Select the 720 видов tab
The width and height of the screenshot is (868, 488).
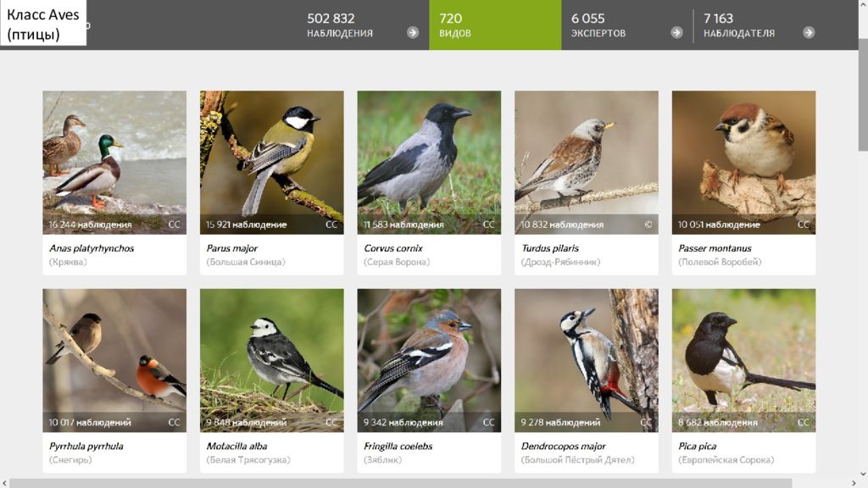495,25
